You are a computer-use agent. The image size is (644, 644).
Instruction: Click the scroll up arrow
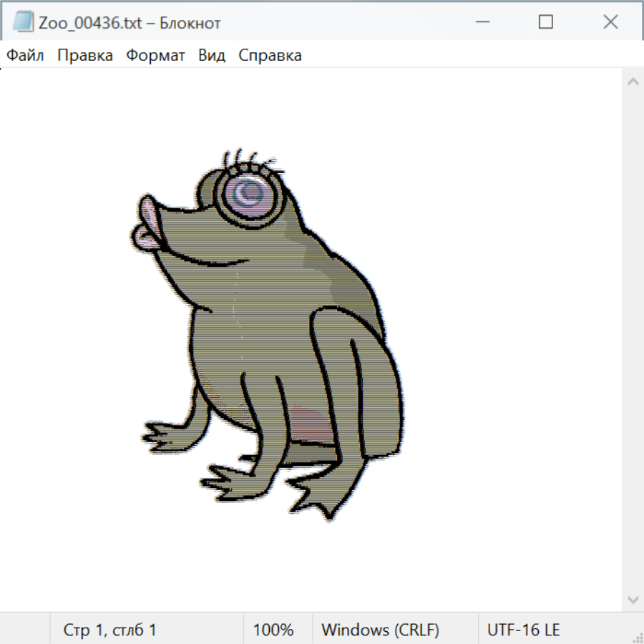[633, 82]
